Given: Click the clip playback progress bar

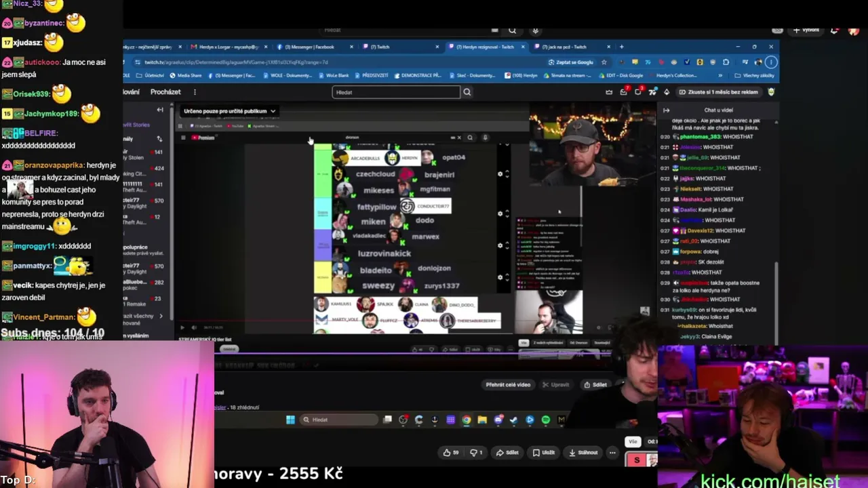Looking at the screenshot, I should click(x=413, y=354).
